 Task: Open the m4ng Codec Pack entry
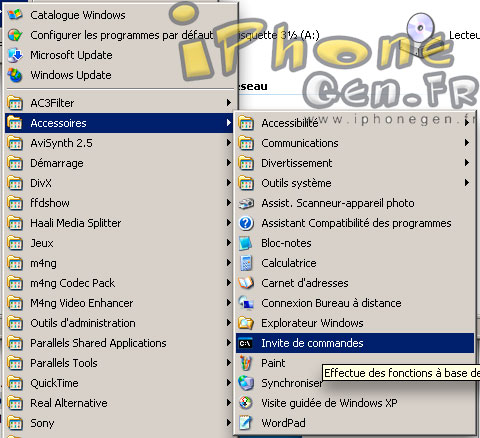[119, 283]
